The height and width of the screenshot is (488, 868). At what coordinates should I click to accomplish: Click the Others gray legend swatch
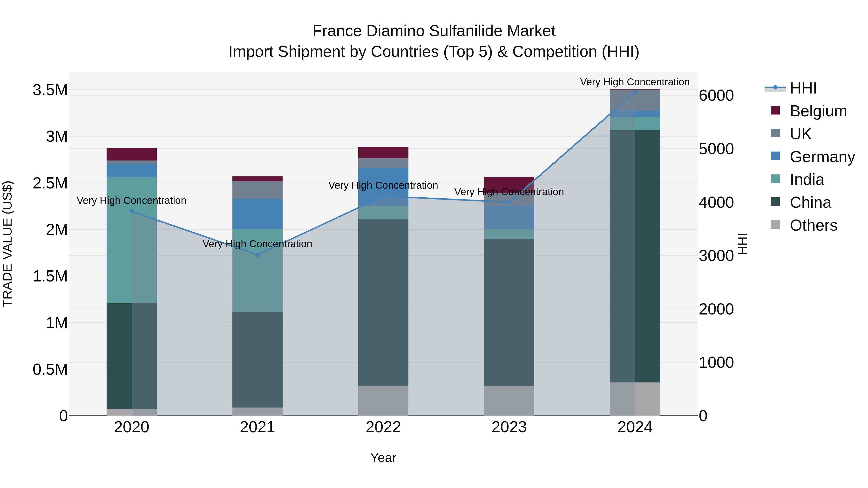pos(775,225)
